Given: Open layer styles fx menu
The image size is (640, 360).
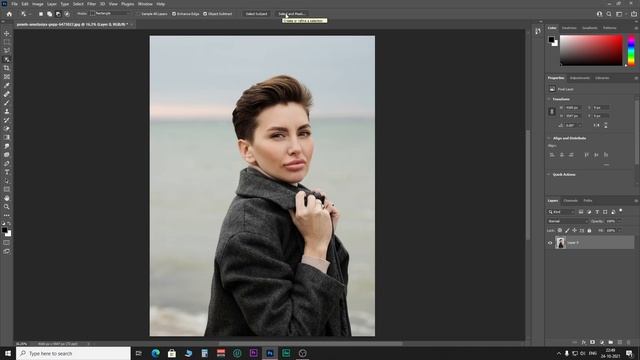Looking at the screenshot, I should (x=584, y=342).
